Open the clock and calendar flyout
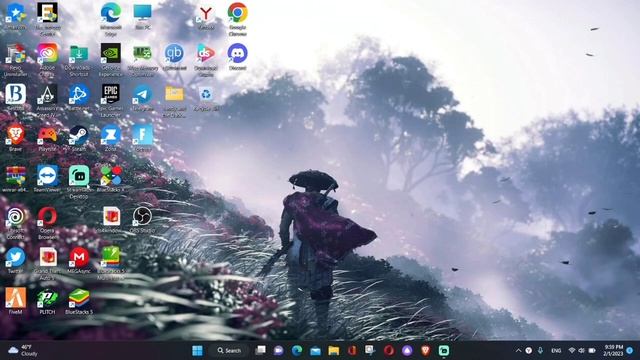The width and height of the screenshot is (640, 360). [x=613, y=350]
